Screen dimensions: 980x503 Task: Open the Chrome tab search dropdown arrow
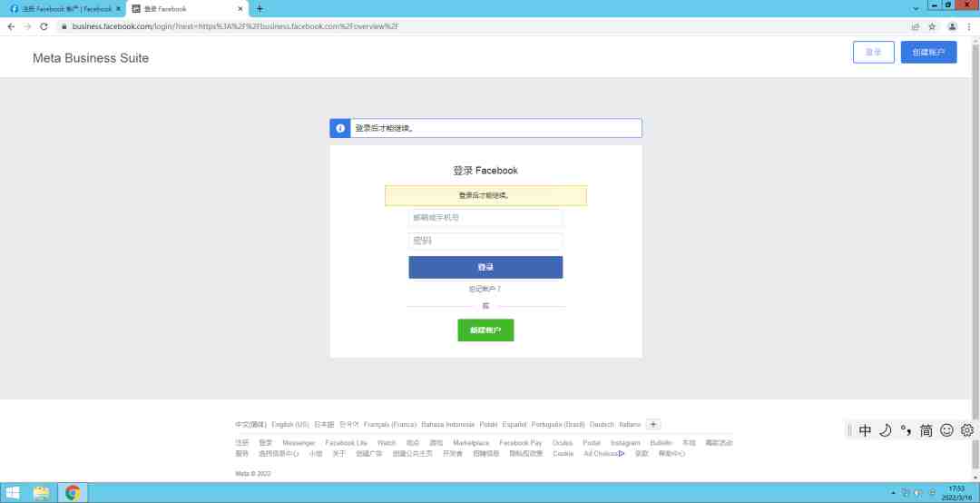pyautogui.click(x=916, y=9)
